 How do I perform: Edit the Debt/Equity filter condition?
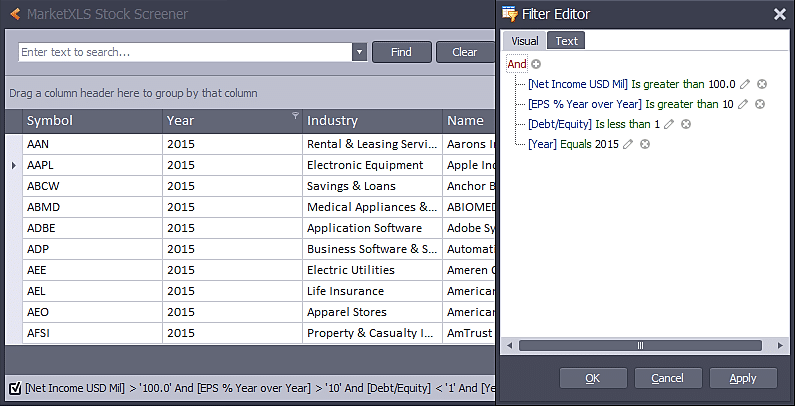pyautogui.click(x=669, y=124)
